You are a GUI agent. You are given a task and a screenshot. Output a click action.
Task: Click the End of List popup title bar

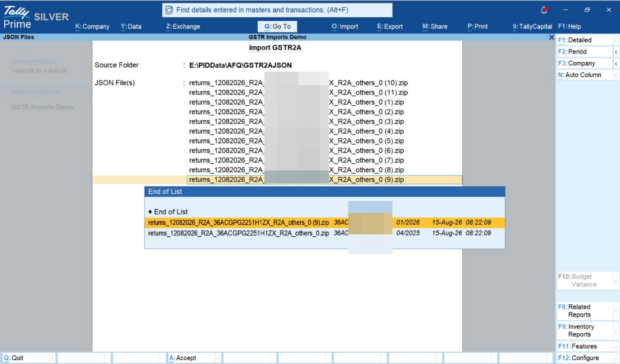coord(325,192)
